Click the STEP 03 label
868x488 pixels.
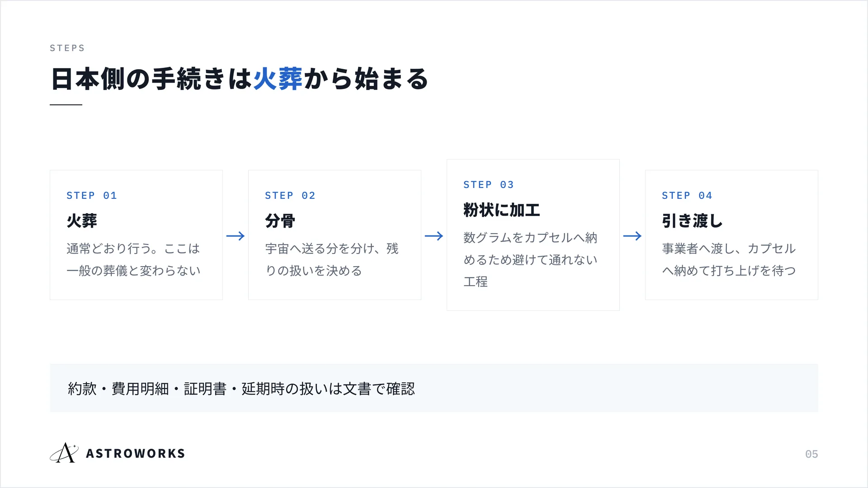click(489, 185)
